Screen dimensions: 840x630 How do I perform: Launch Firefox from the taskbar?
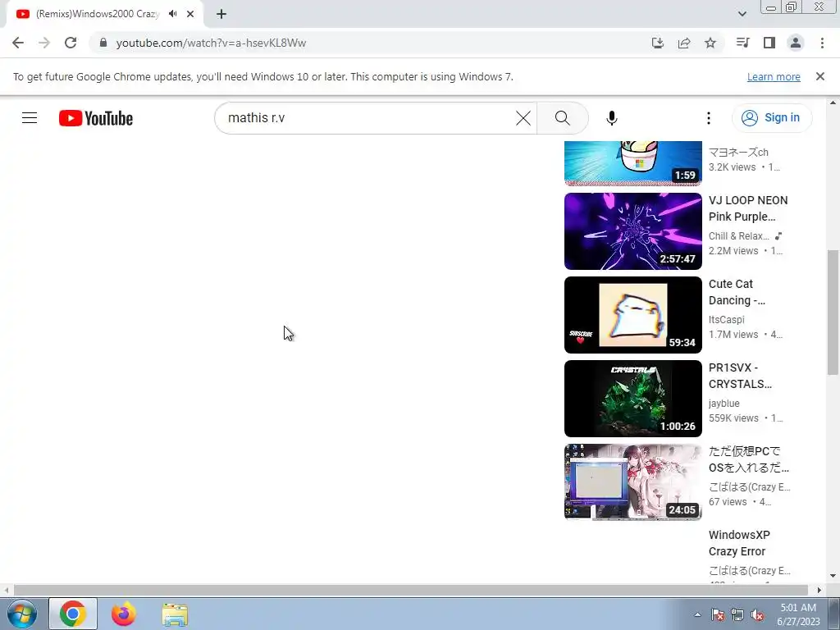coord(124,614)
